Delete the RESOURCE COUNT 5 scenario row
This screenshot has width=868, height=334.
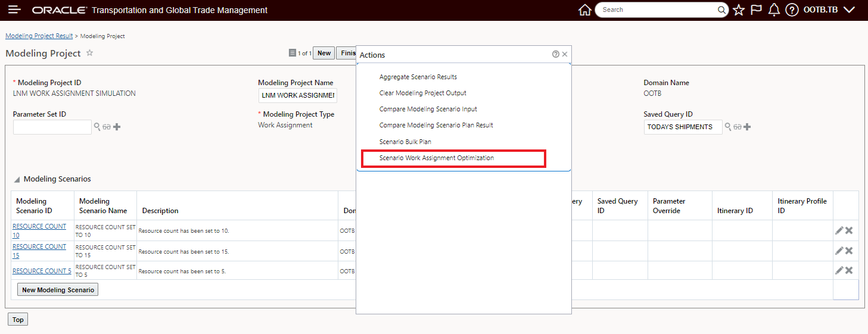(x=849, y=270)
